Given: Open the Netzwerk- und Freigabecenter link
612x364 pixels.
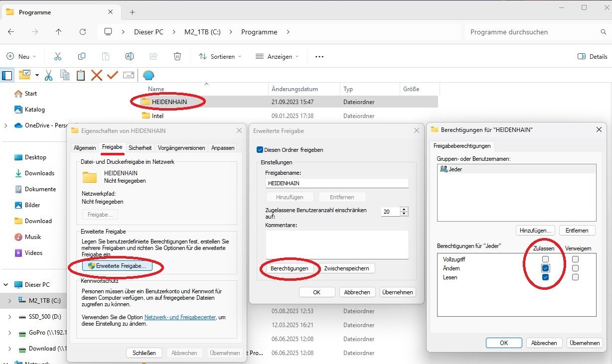Looking at the screenshot, I should (x=181, y=317).
